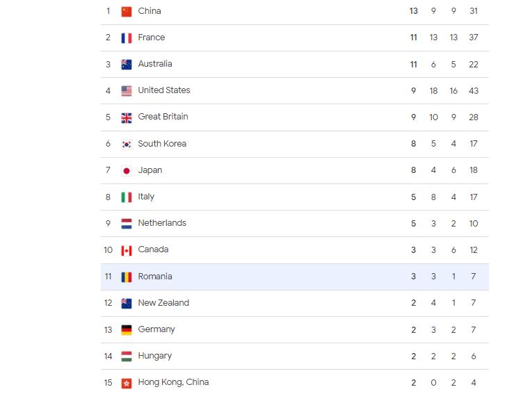Screen dimensions: 532x394
Task: Click the Romania flag icon
Action: [x=127, y=277]
